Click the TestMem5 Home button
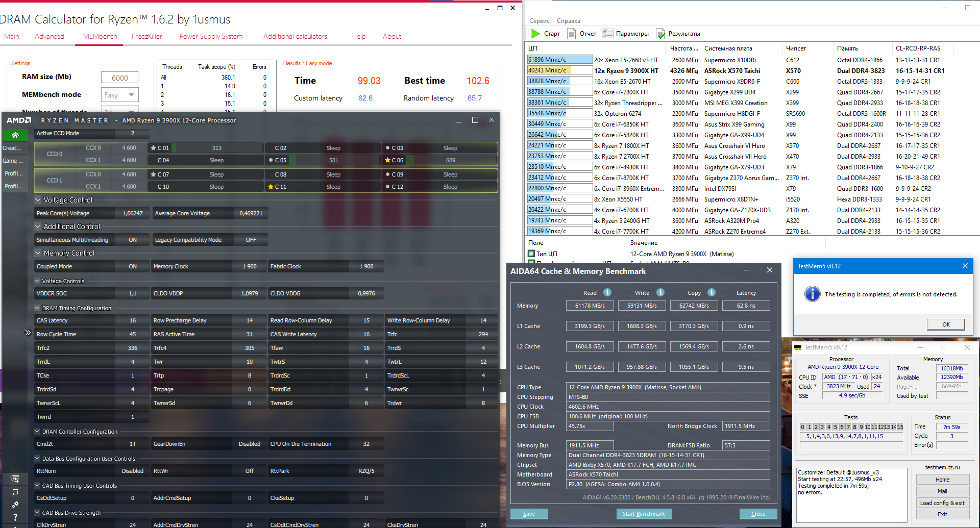The width and height of the screenshot is (980, 528). 942,480
